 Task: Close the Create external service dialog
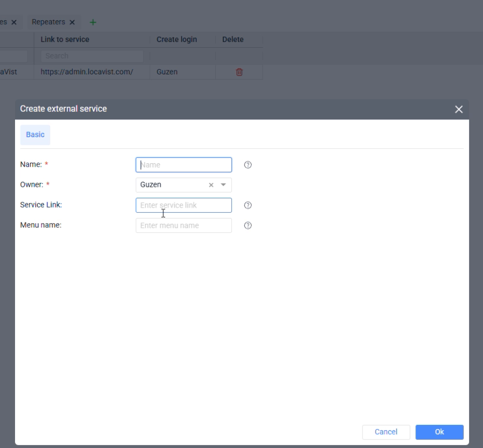pyautogui.click(x=459, y=109)
